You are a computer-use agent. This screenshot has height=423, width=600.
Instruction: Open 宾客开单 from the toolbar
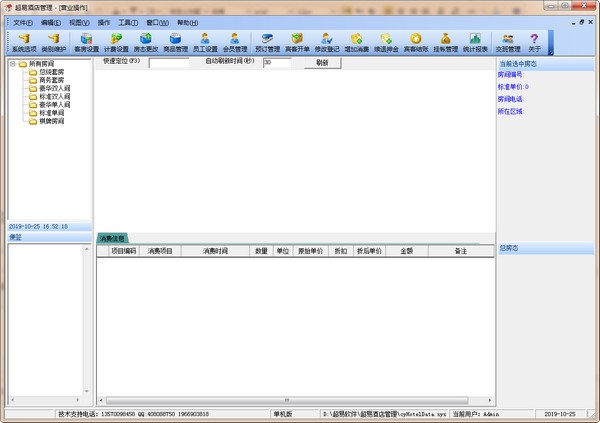click(298, 41)
